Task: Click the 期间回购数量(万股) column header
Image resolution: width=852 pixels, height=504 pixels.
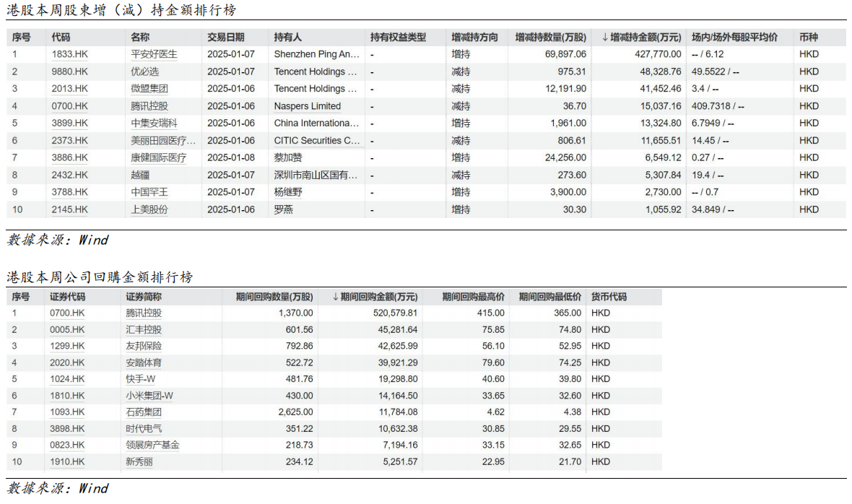Action: click(x=274, y=297)
